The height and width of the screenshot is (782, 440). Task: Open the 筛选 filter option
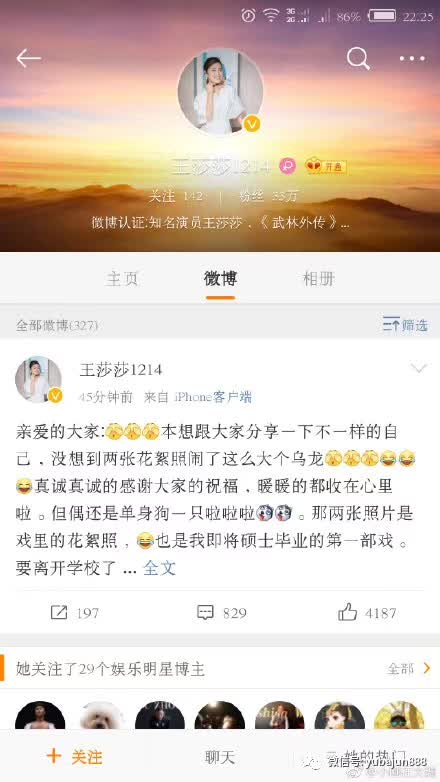[406, 325]
